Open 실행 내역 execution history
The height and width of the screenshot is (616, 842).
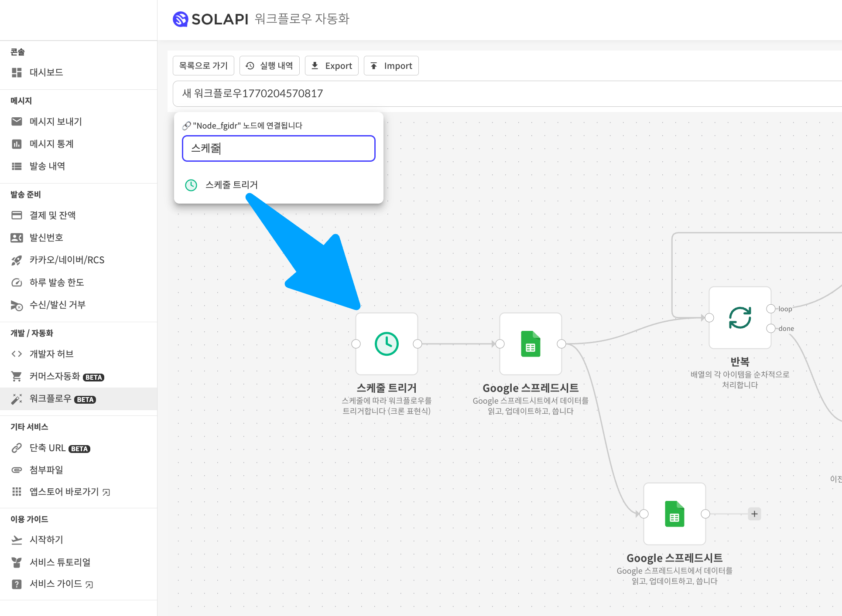pos(270,66)
